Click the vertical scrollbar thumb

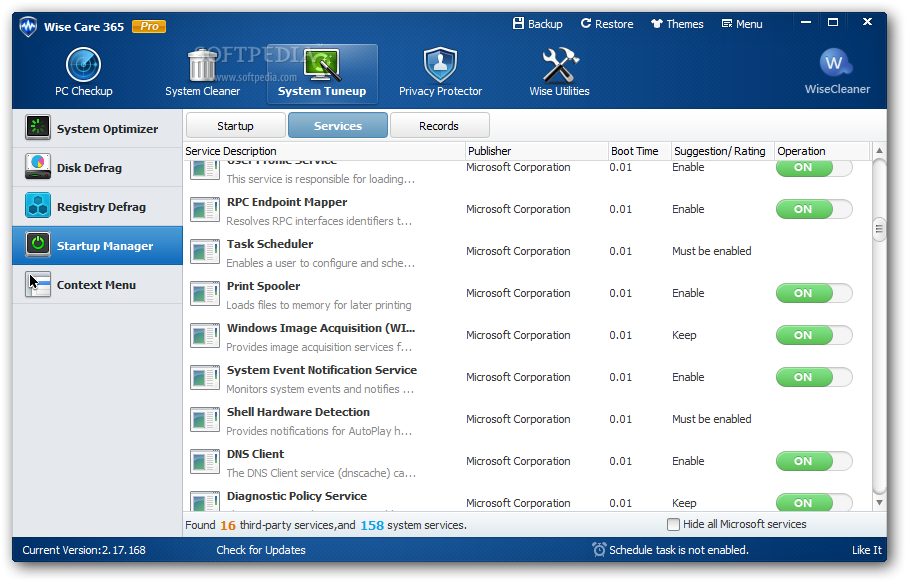(x=879, y=229)
